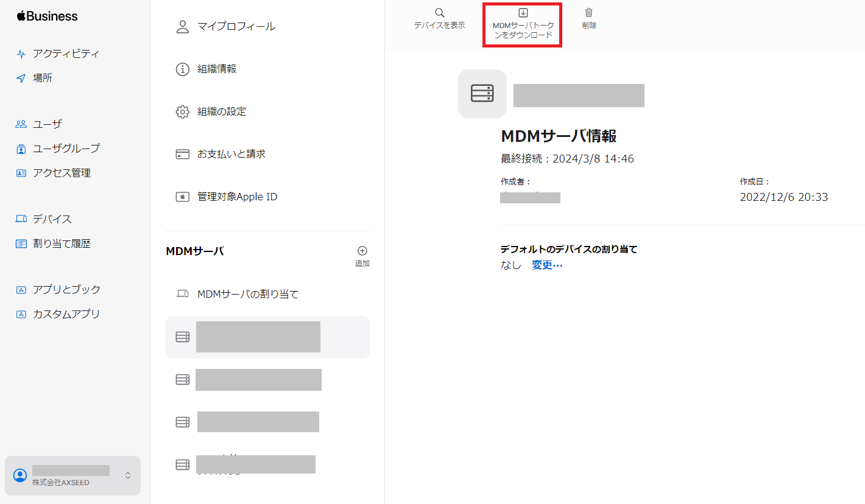Viewport: 865px width, 504px height.
Task: Click デバイスを表示 in the toolbar
Action: (x=439, y=19)
